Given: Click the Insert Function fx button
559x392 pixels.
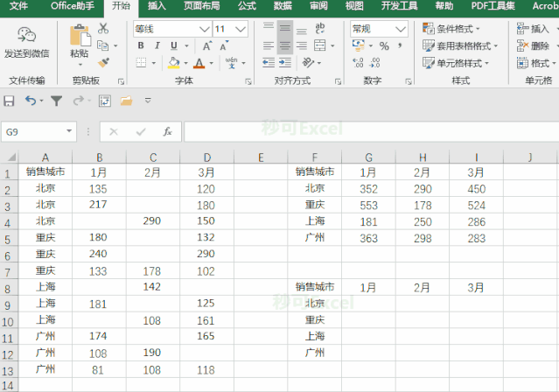Looking at the screenshot, I should [x=168, y=131].
